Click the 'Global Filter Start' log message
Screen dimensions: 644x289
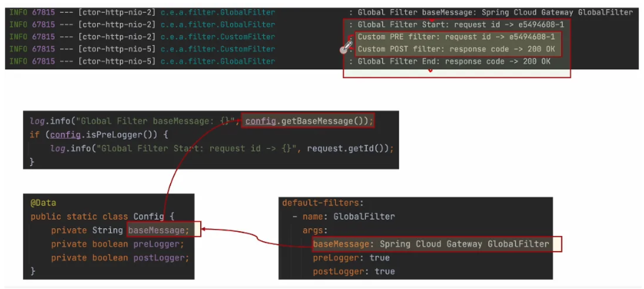tap(461, 24)
